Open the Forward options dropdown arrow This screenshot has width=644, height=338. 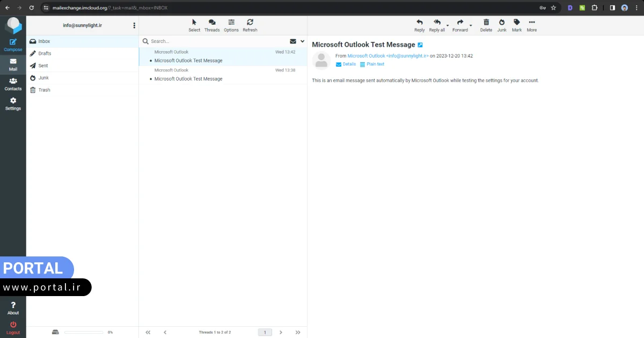pos(471,25)
